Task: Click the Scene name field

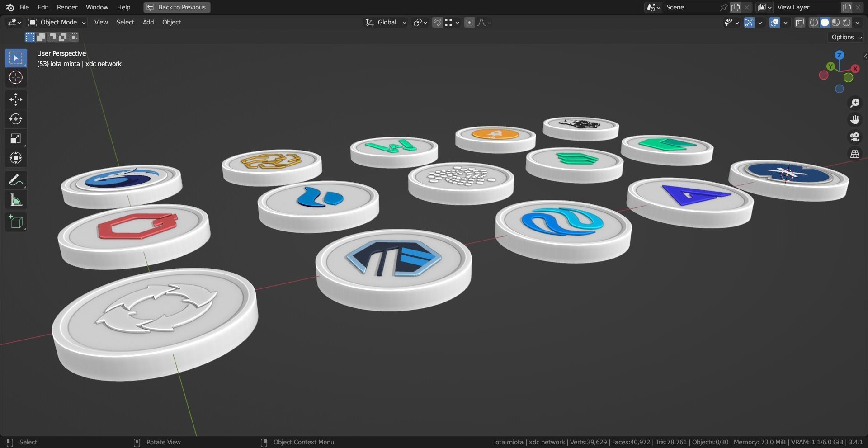Action: pos(690,7)
